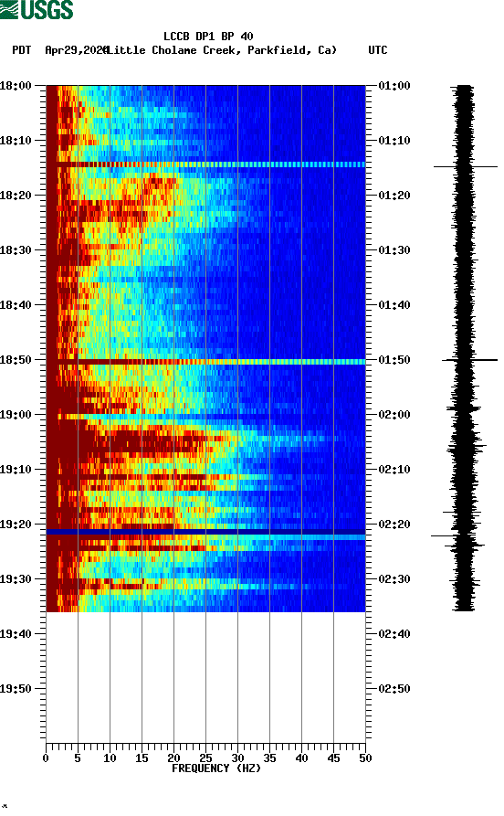This screenshot has width=504, height=816.
Task: Click the 01:50 UTC time label
Action: [x=394, y=360]
